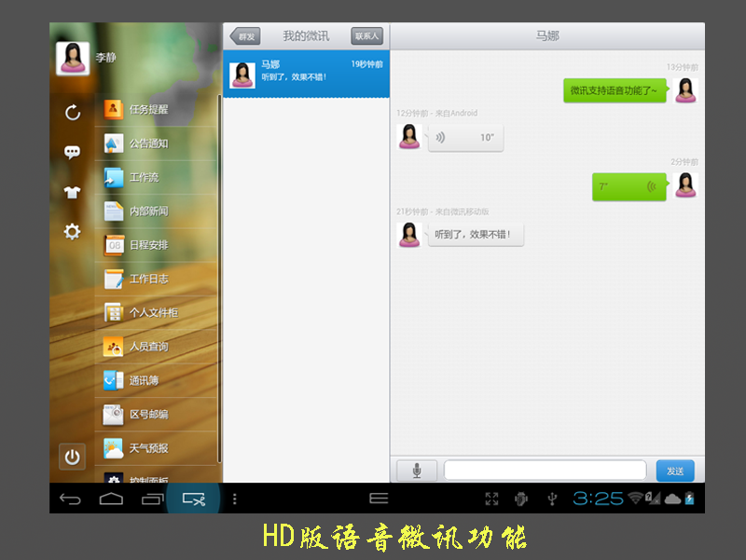Tap the fullscreen expand status icon
746x560 pixels.
[491, 499]
